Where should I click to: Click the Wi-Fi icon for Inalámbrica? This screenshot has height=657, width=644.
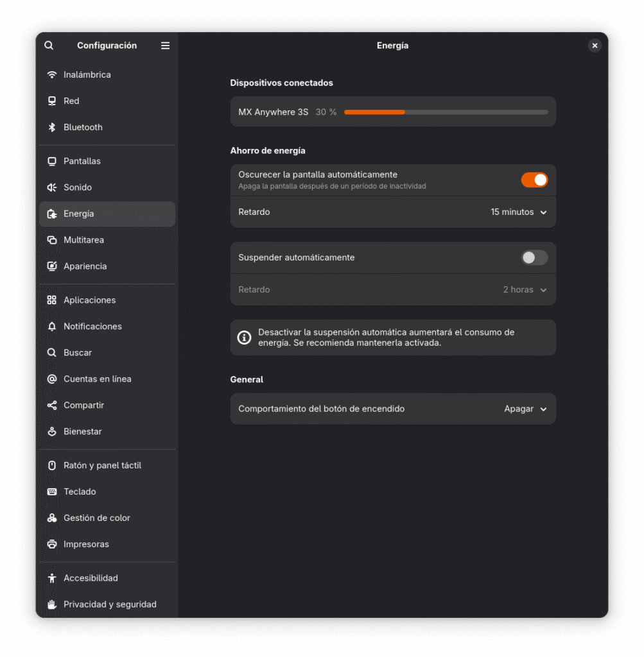(52, 75)
